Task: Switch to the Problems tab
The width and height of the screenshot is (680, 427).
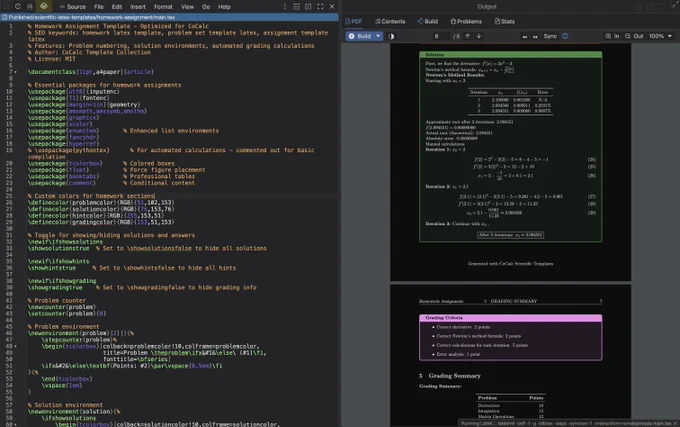Action: tap(466, 21)
